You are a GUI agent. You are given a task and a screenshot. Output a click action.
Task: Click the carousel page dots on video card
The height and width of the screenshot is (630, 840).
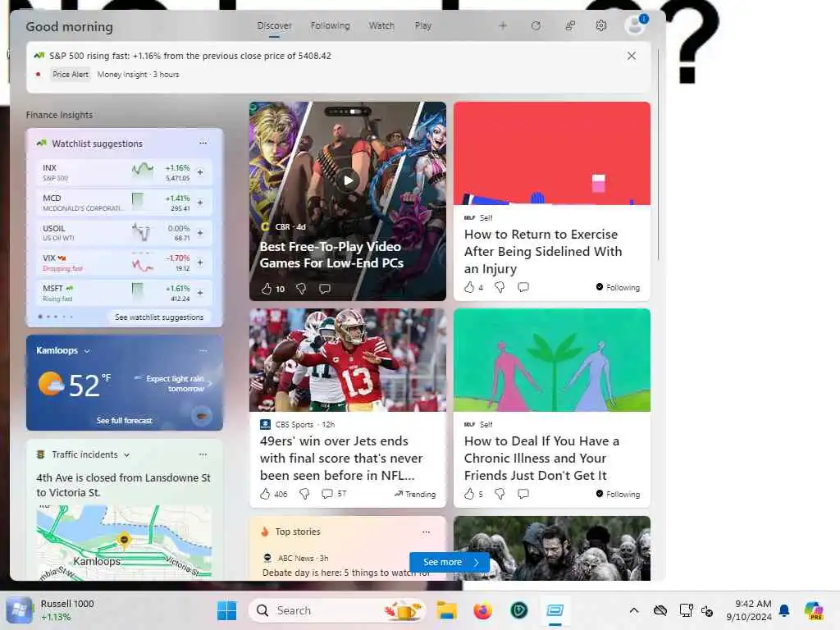point(348,112)
